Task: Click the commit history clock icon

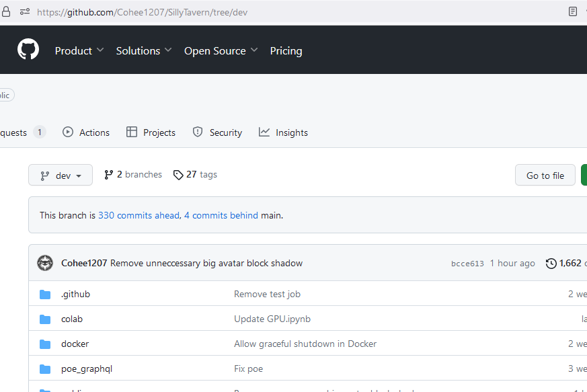Action: [x=551, y=263]
